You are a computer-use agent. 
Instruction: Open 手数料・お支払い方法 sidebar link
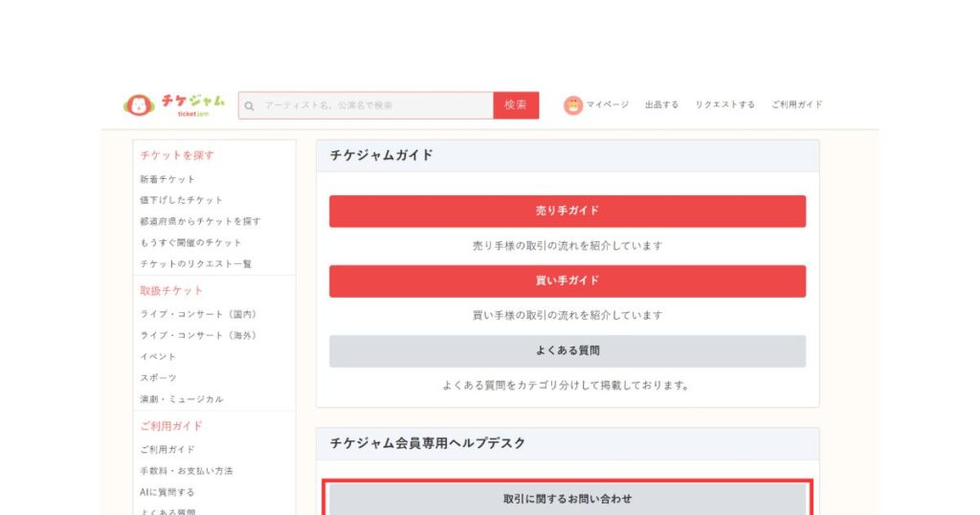click(187, 471)
